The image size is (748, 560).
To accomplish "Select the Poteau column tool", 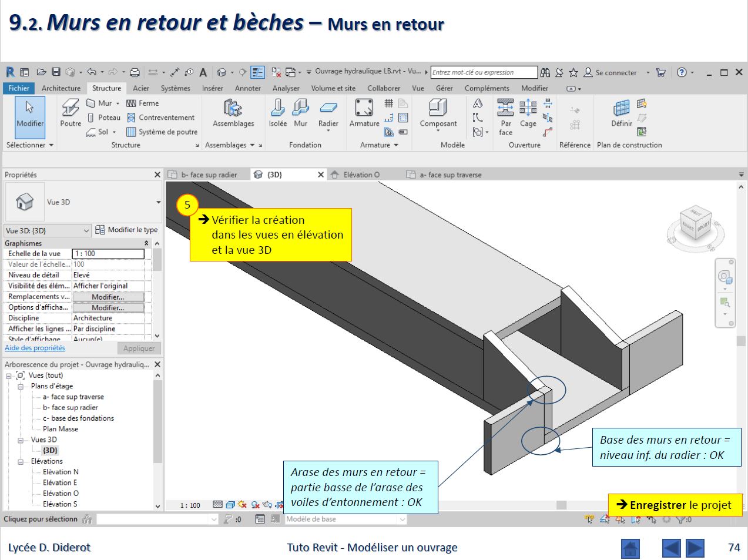I will tap(104, 118).
